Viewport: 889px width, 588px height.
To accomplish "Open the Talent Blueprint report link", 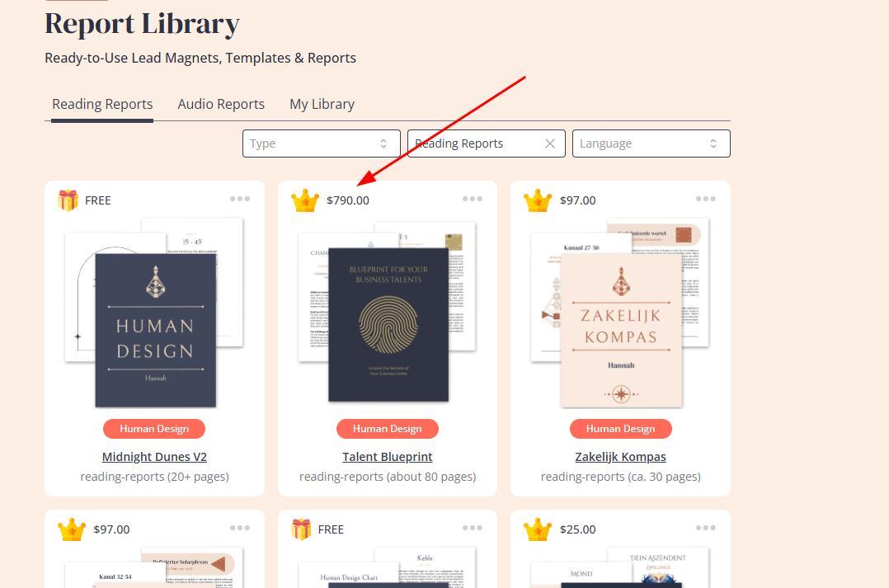I will pos(388,456).
